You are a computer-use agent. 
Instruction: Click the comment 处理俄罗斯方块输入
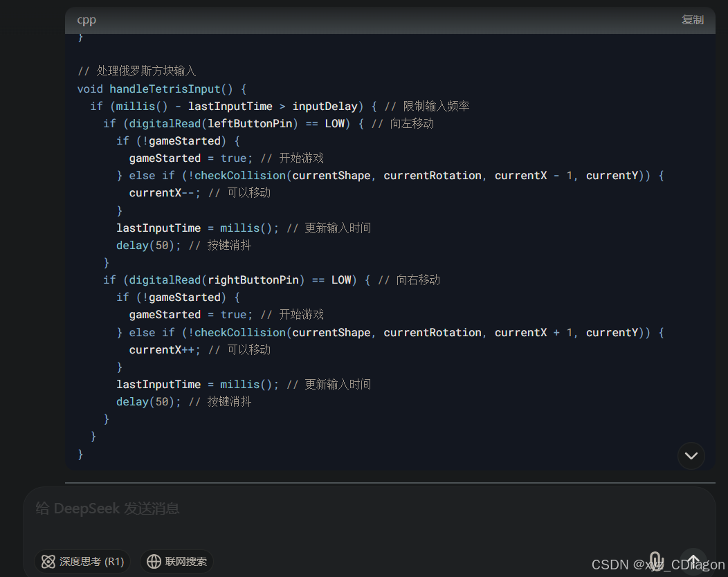coord(136,71)
